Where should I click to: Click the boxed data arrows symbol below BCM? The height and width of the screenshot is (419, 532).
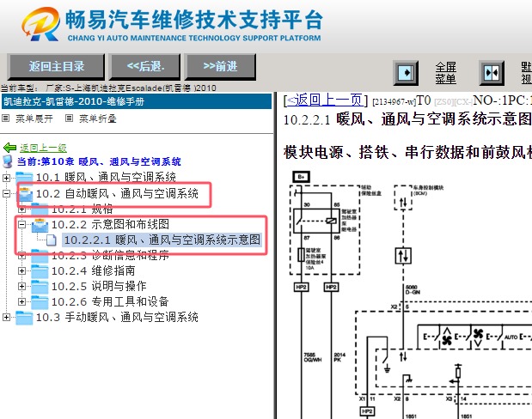(x=403, y=256)
